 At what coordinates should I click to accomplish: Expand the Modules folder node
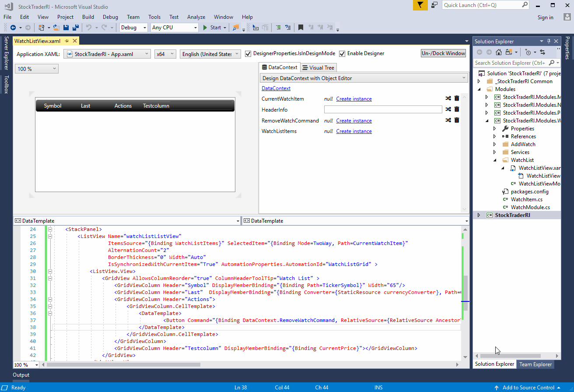coord(479,89)
